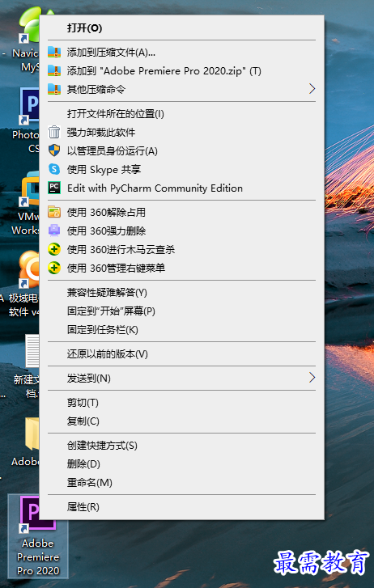Click 使用 360强力删除 text

[x=106, y=231]
